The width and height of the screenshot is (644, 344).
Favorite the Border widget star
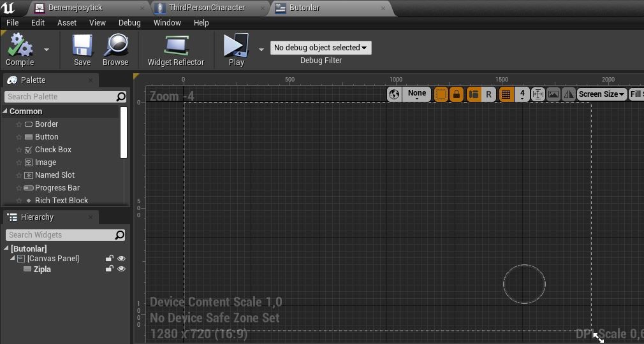pos(18,124)
